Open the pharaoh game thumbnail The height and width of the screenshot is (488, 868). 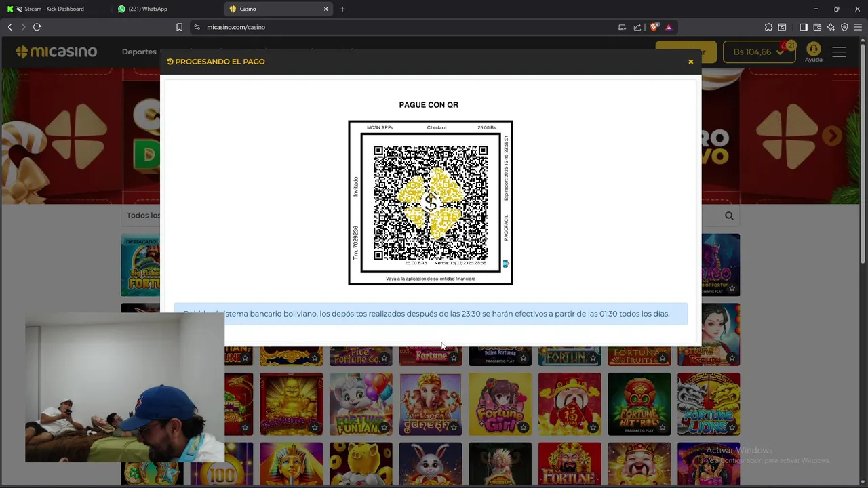291,464
